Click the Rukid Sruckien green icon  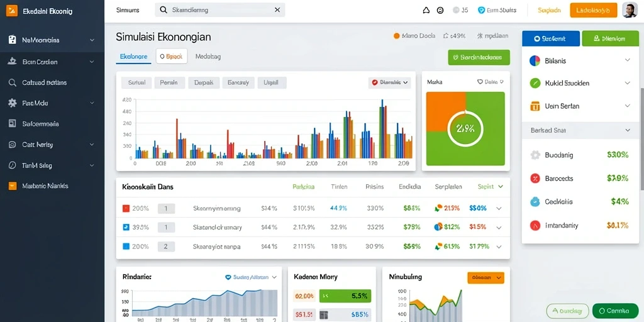click(535, 83)
